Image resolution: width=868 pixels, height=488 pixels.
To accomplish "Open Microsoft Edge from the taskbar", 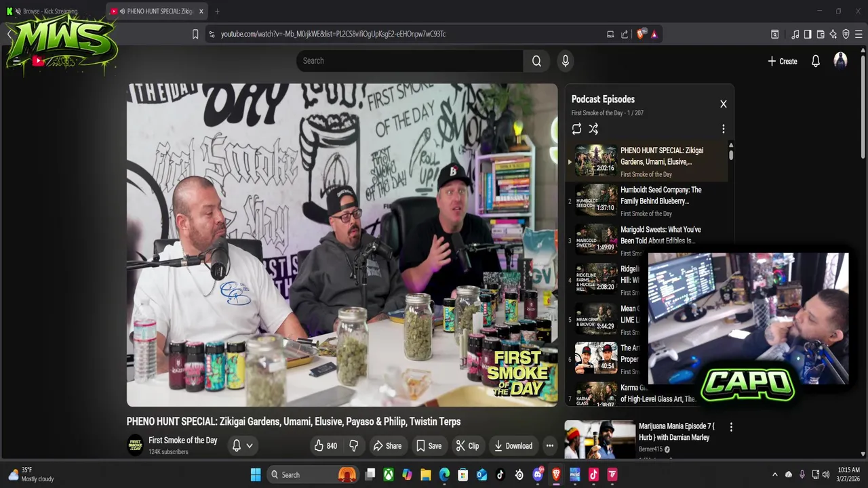I will [444, 474].
